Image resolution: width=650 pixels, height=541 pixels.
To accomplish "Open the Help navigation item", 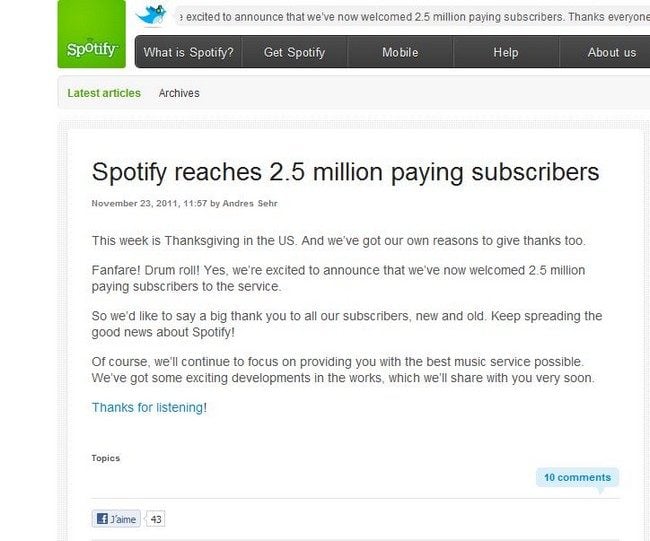I will click(x=506, y=52).
